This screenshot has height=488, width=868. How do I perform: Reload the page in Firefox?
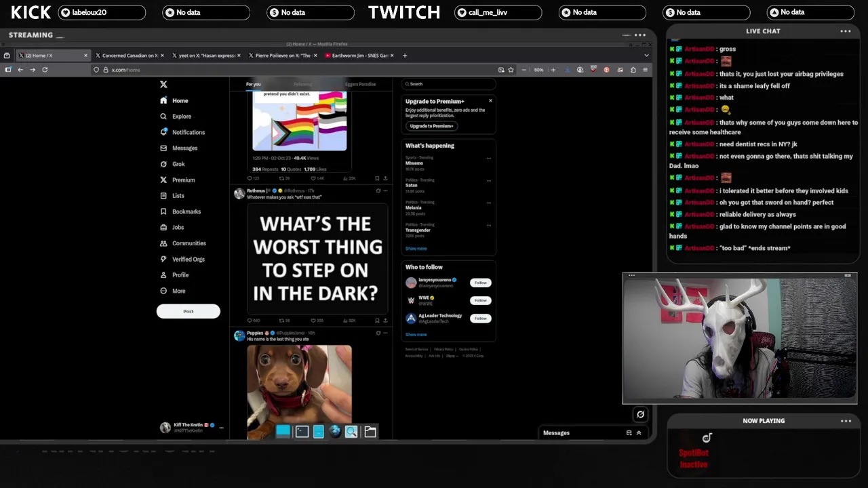click(x=45, y=70)
